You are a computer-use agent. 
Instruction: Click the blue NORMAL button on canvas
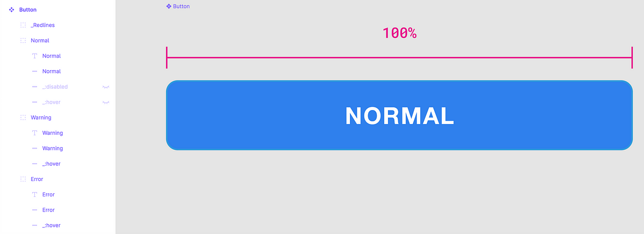click(x=399, y=115)
